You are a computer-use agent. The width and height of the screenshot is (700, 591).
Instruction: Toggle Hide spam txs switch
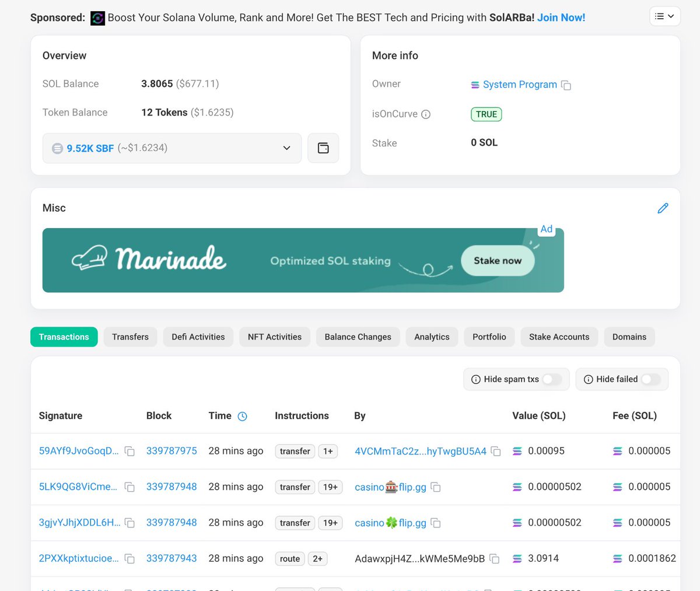[551, 379]
